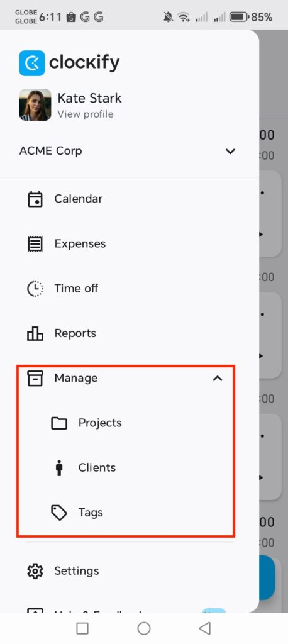Image resolution: width=288 pixels, height=644 pixels.
Task: Collapse the Manage section chevron
Action: pyautogui.click(x=218, y=378)
